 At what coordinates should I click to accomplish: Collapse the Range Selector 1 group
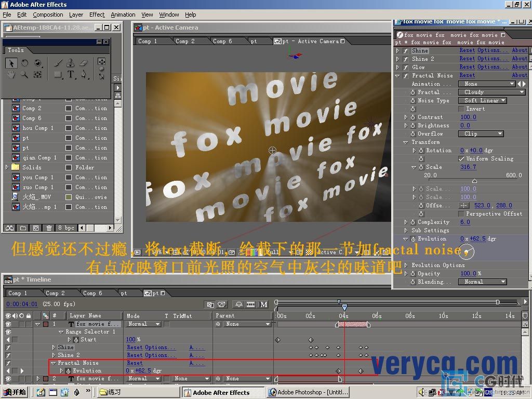[61, 332]
